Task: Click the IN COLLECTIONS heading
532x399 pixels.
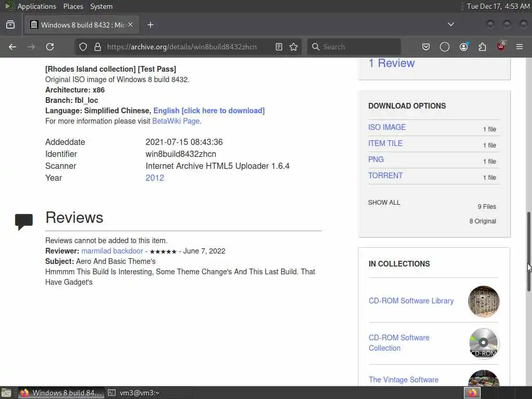Action: tap(399, 263)
